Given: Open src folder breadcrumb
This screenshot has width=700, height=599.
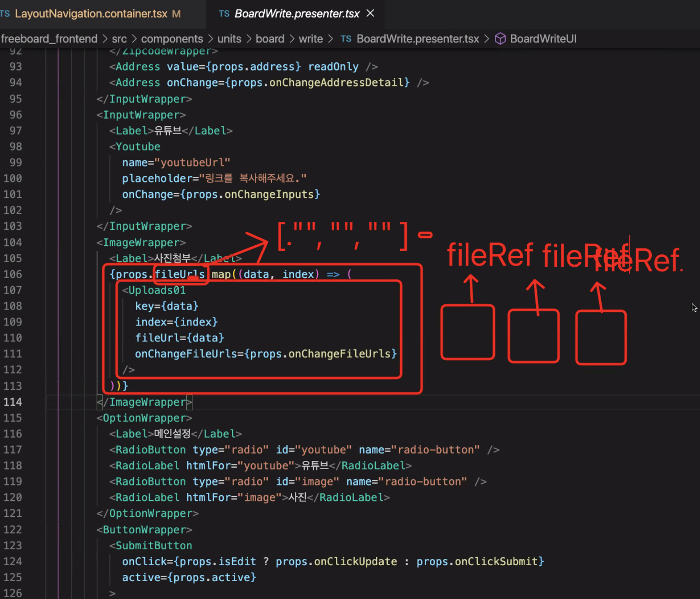Looking at the screenshot, I should (x=119, y=39).
